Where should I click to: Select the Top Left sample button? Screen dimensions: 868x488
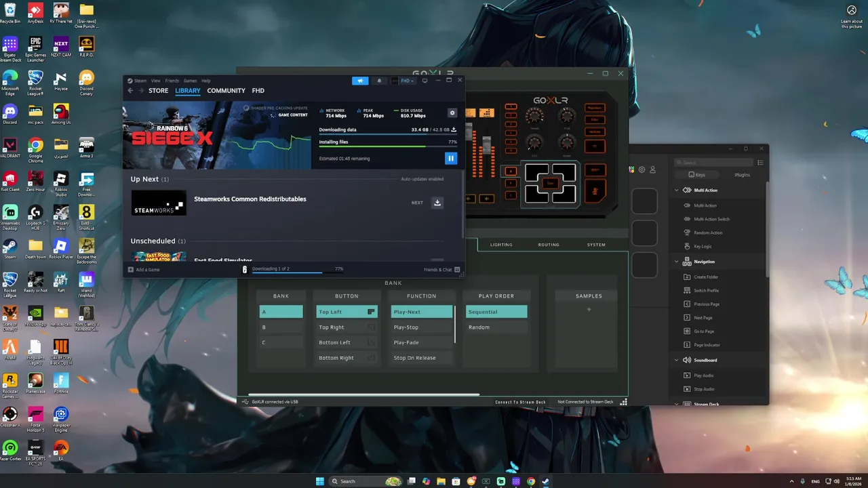347,312
